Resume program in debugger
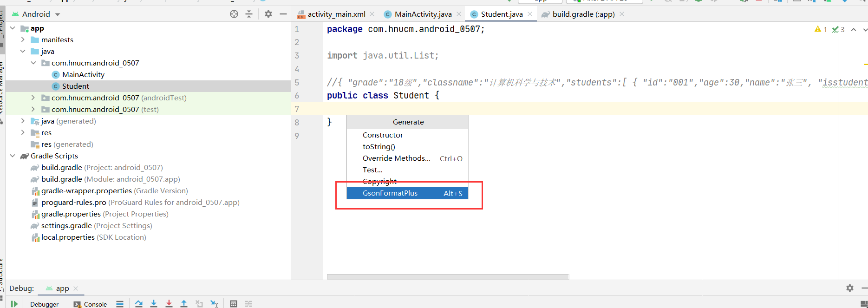Image resolution: width=868 pixels, height=308 pixels. tap(14, 304)
